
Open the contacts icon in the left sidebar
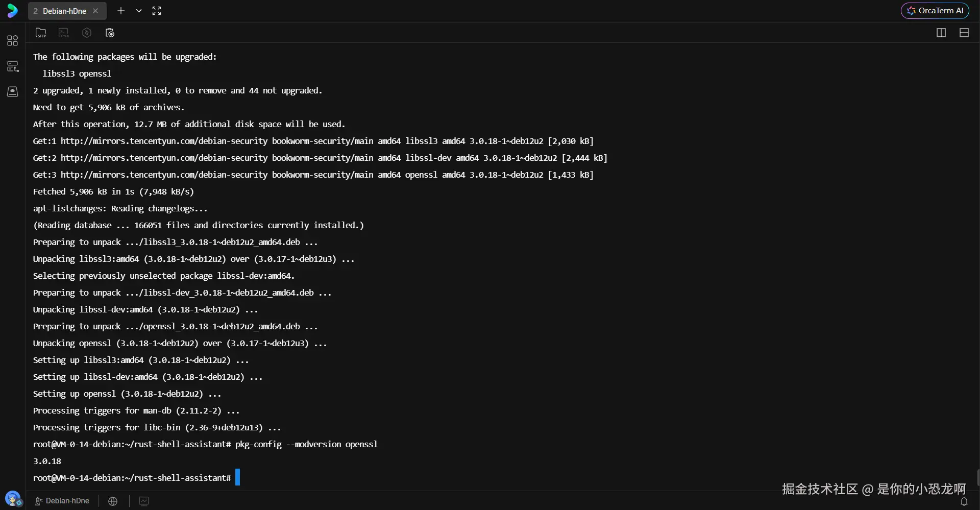point(12,92)
